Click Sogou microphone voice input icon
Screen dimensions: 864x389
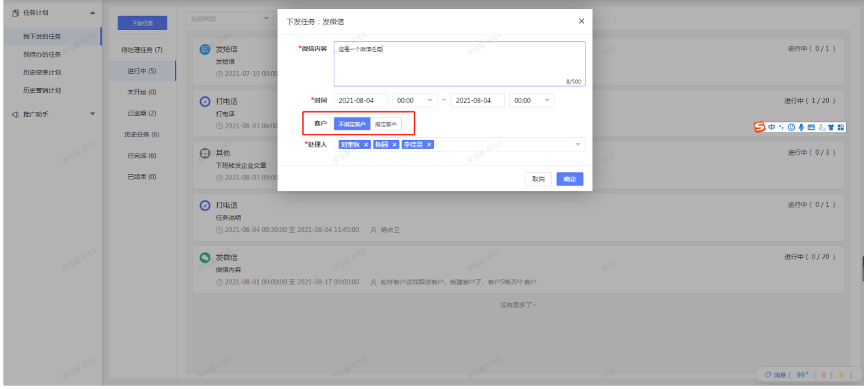click(801, 127)
